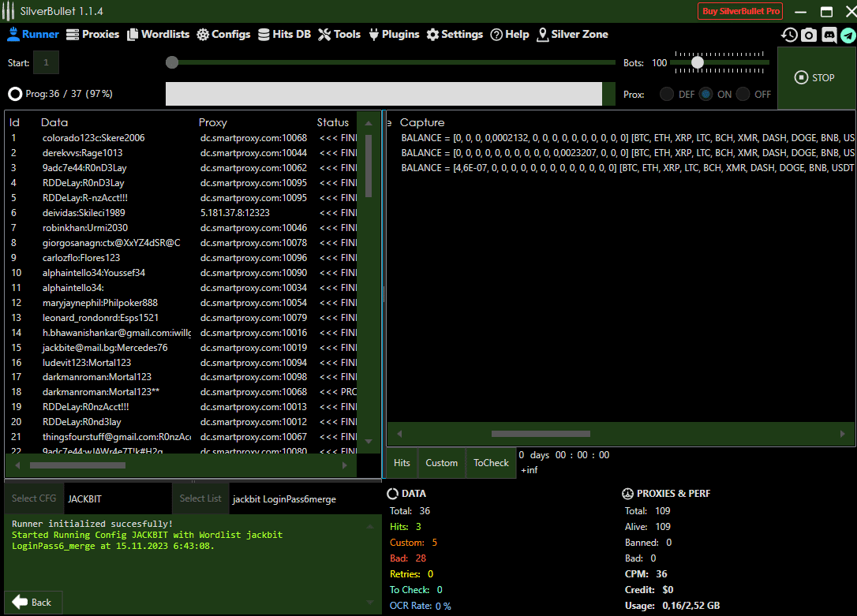Select the DEF proxy mode radio
The image size is (857, 616).
click(667, 94)
